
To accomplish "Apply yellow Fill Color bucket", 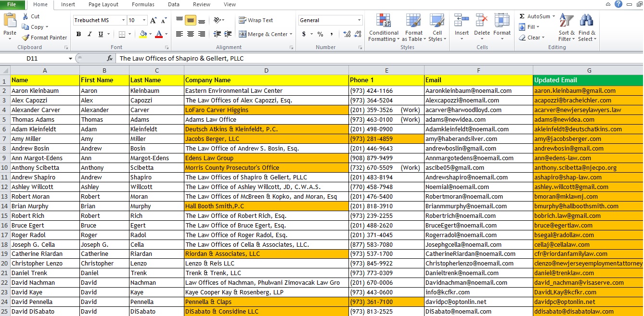I will tap(142, 34).
